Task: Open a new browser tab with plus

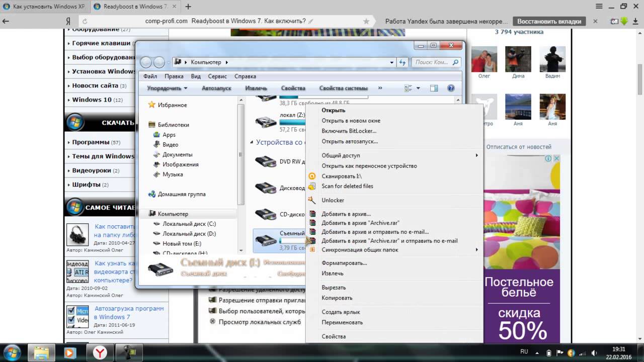Action: click(x=188, y=7)
